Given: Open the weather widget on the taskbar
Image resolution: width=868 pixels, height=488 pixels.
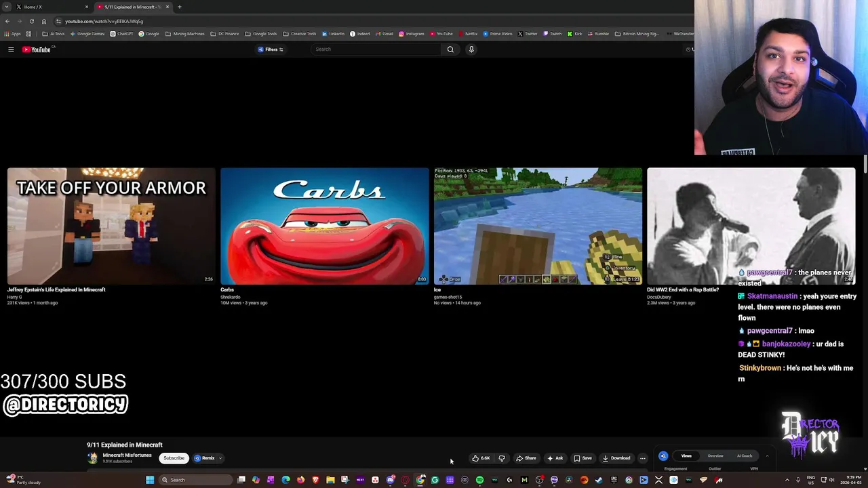Looking at the screenshot, I should [x=23, y=480].
